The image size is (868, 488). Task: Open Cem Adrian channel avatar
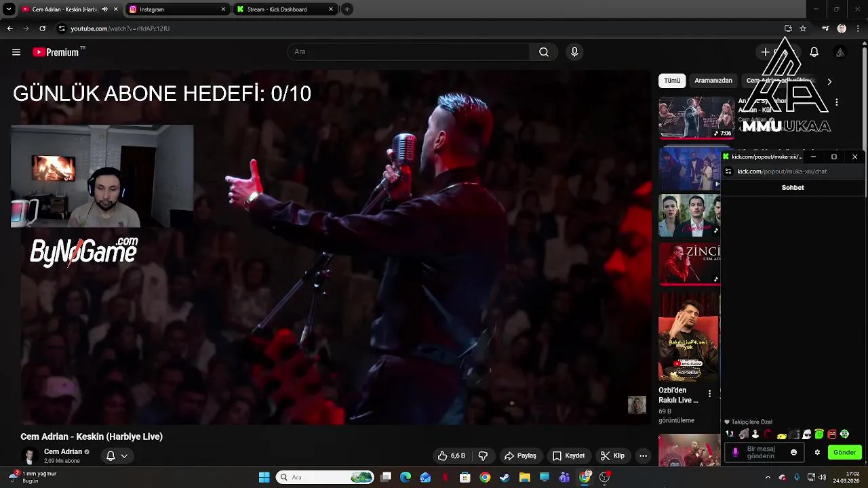pyautogui.click(x=29, y=456)
